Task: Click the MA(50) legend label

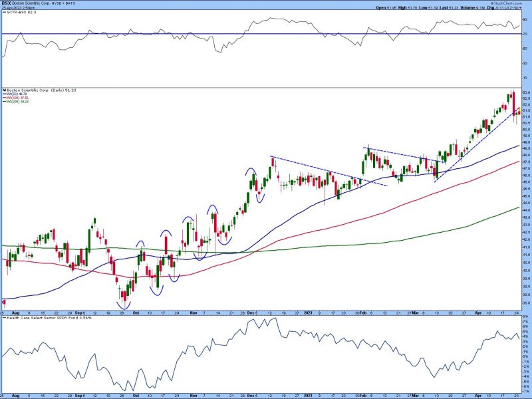Action: click(16, 94)
